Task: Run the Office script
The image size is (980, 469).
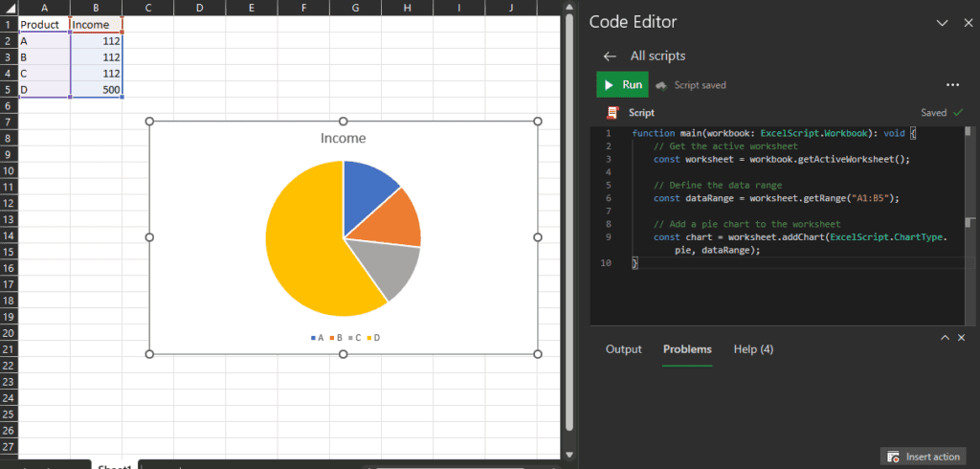Action: coord(622,84)
